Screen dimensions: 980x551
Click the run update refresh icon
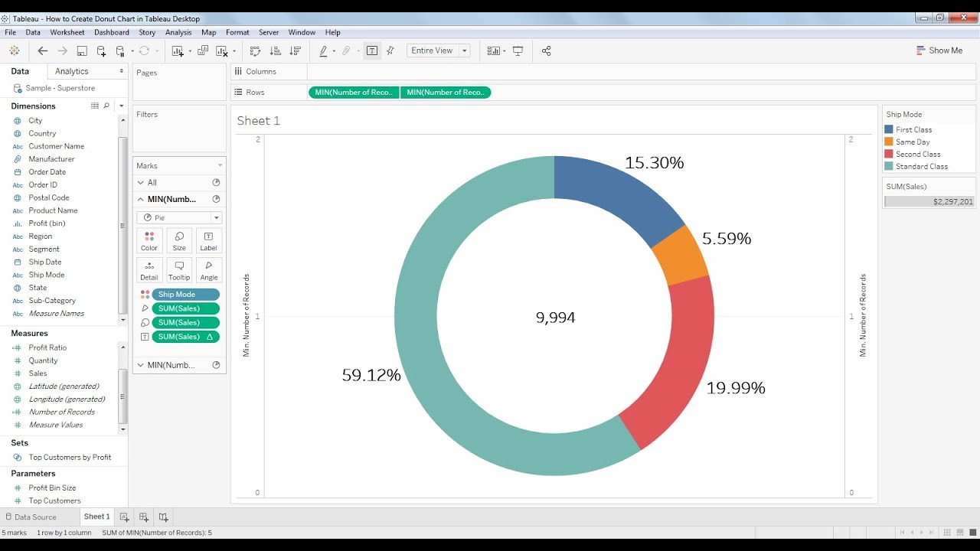point(145,51)
